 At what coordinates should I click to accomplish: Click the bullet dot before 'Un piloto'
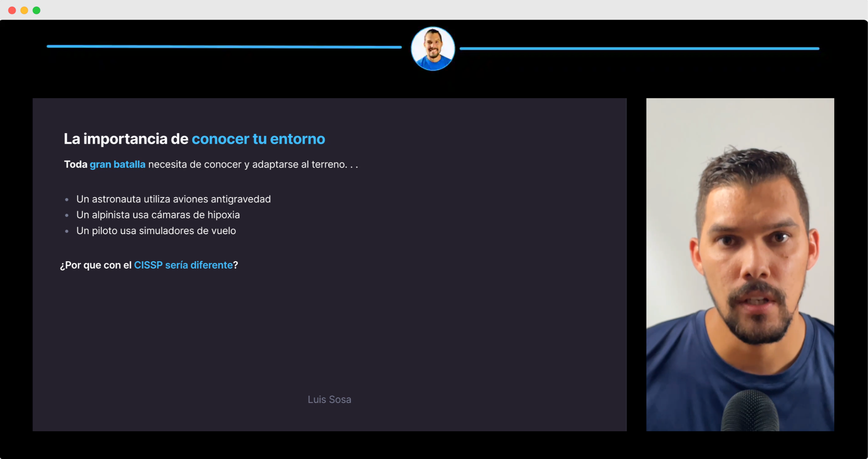[x=67, y=231]
